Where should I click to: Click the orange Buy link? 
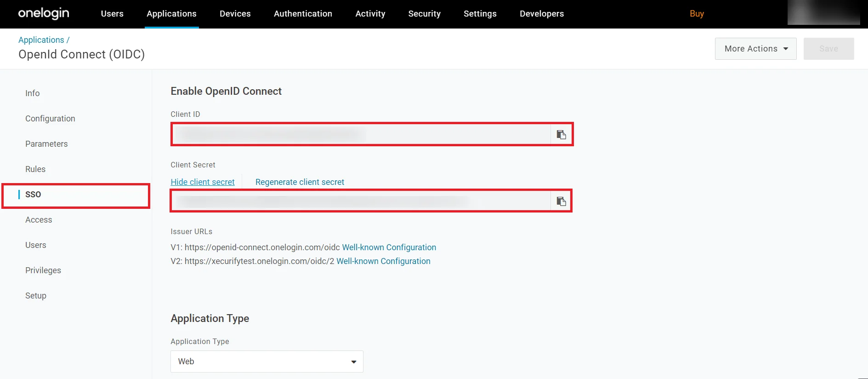point(697,14)
